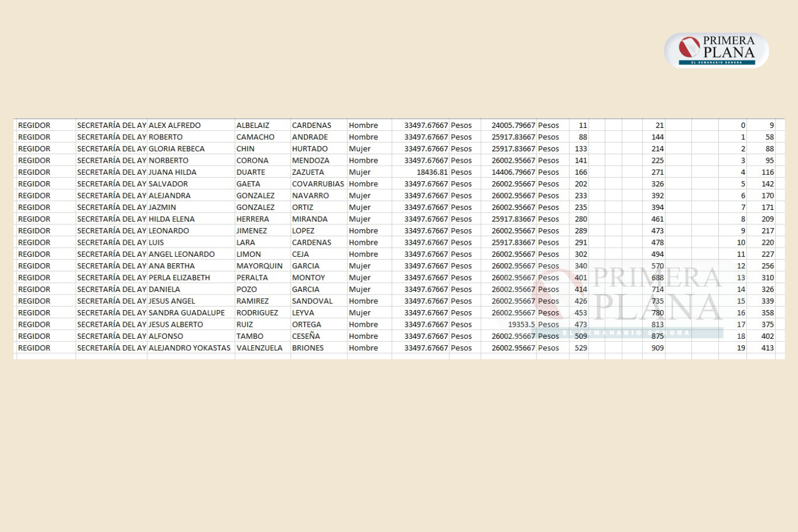The height and width of the screenshot is (532, 798).
Task: Click the CESEÑA cell
Action: point(306,337)
